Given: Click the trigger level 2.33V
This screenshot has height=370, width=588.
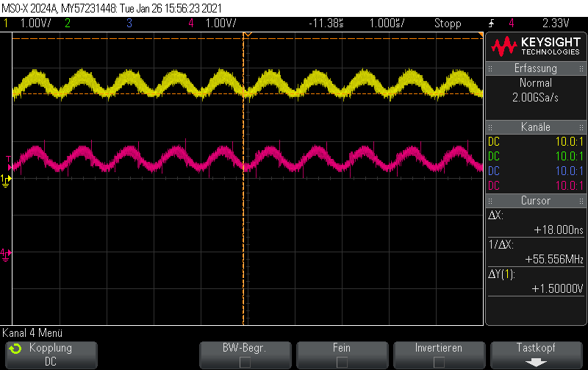Looking at the screenshot, I should (x=556, y=24).
